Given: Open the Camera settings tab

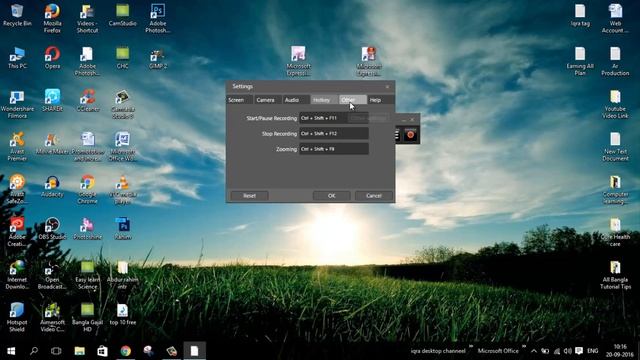Looking at the screenshot, I should (267, 100).
